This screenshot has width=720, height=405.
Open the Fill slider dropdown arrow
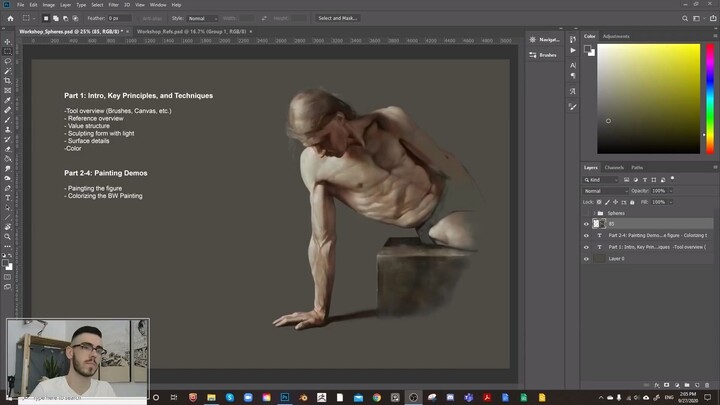coord(670,202)
